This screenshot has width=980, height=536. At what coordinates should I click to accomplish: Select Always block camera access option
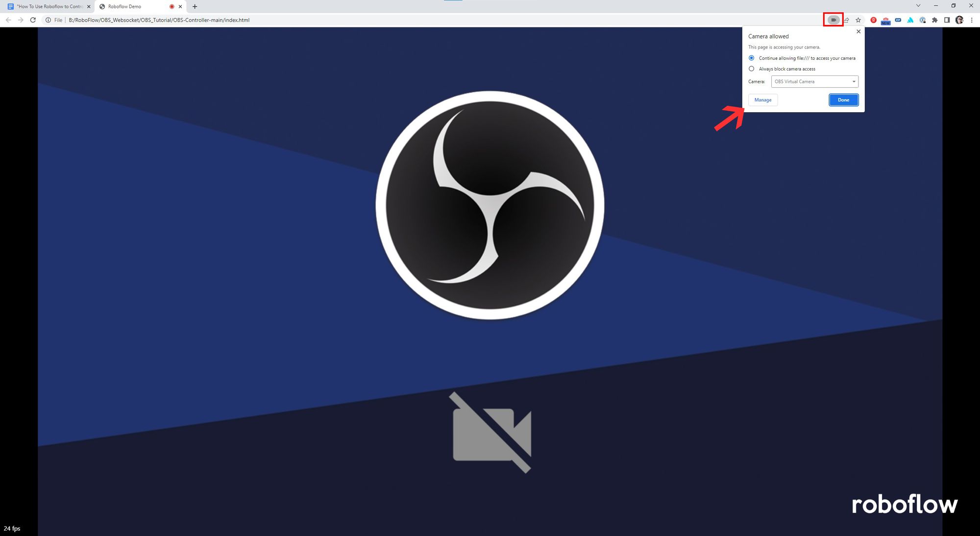coord(752,69)
